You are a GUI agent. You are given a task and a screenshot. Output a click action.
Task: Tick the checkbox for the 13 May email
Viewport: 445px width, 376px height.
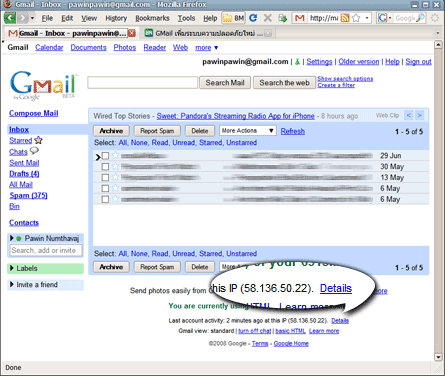[105, 177]
